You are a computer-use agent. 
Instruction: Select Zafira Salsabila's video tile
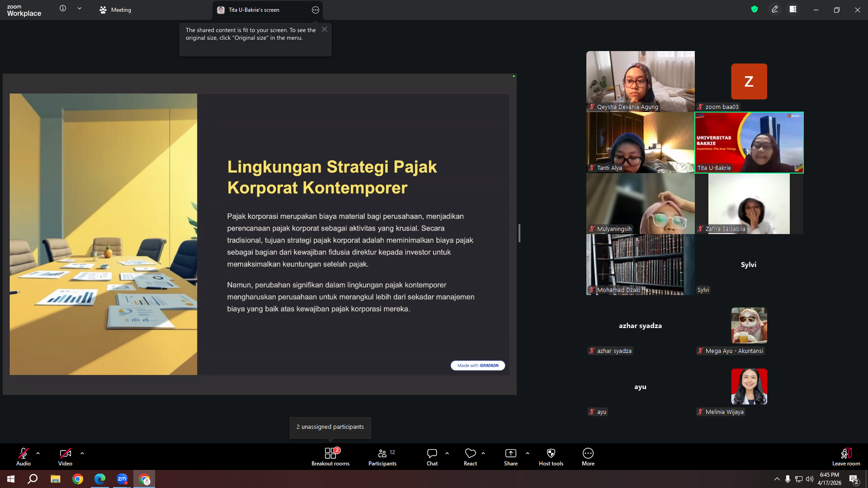[x=749, y=203]
